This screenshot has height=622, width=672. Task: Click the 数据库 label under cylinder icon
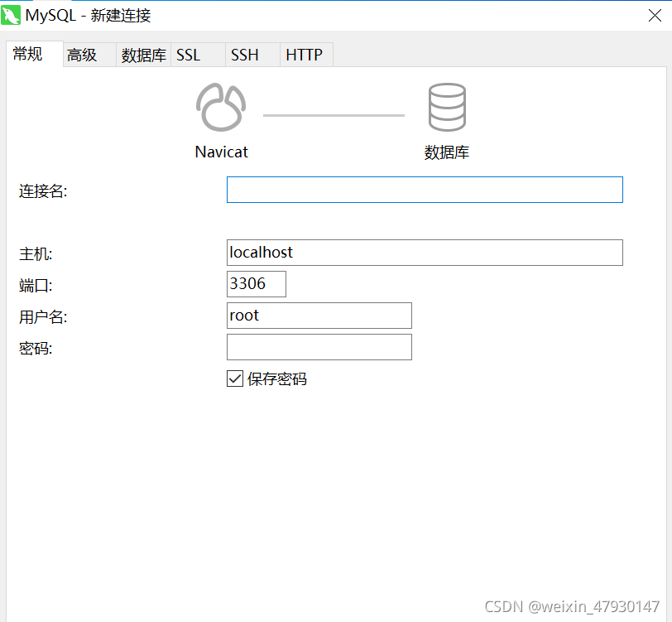447,152
